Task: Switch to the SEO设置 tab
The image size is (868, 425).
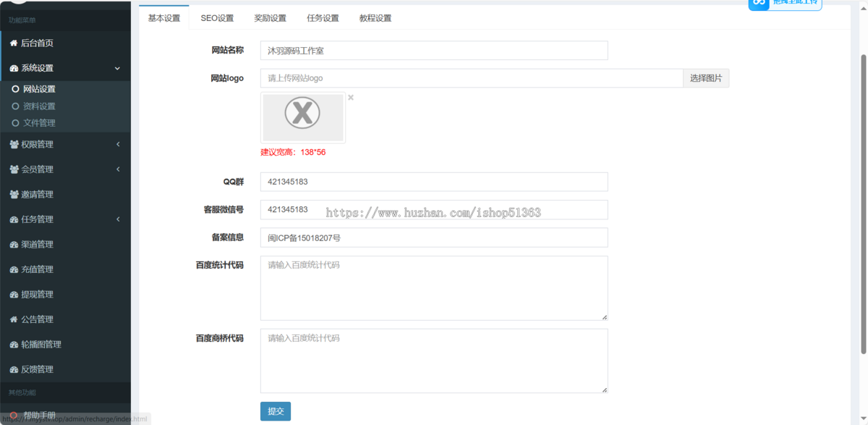Action: pyautogui.click(x=217, y=18)
